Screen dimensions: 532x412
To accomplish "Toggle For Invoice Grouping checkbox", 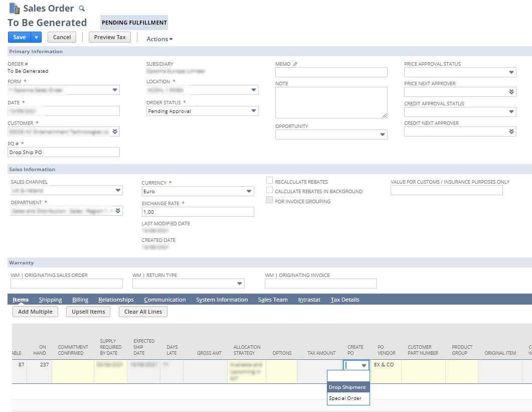I will pyautogui.click(x=270, y=201).
